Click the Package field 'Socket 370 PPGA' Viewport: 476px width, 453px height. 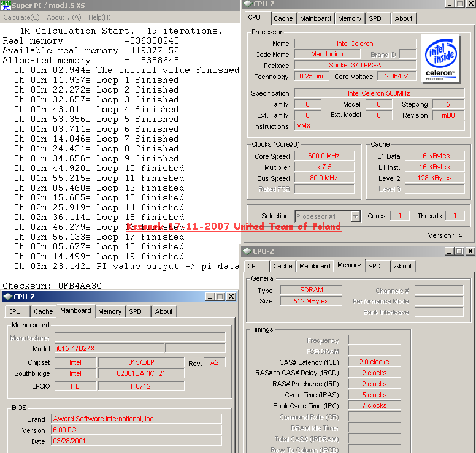(356, 65)
